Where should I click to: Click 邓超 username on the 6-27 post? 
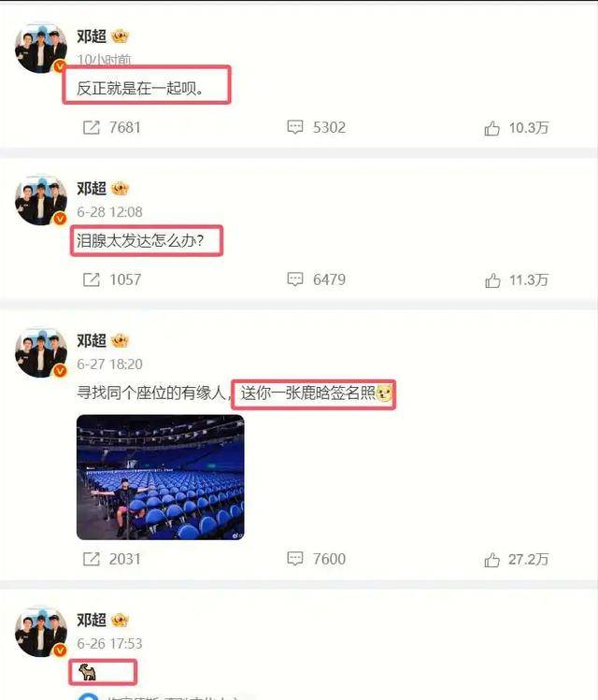click(92, 340)
